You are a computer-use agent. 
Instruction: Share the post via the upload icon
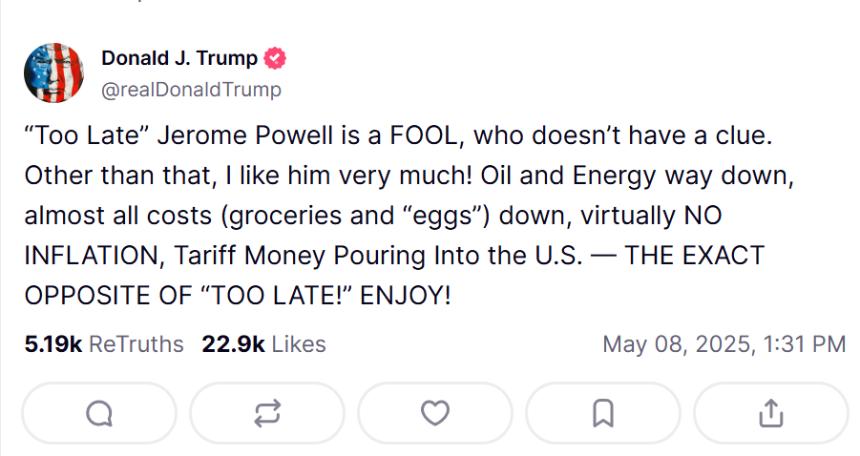[x=771, y=413]
